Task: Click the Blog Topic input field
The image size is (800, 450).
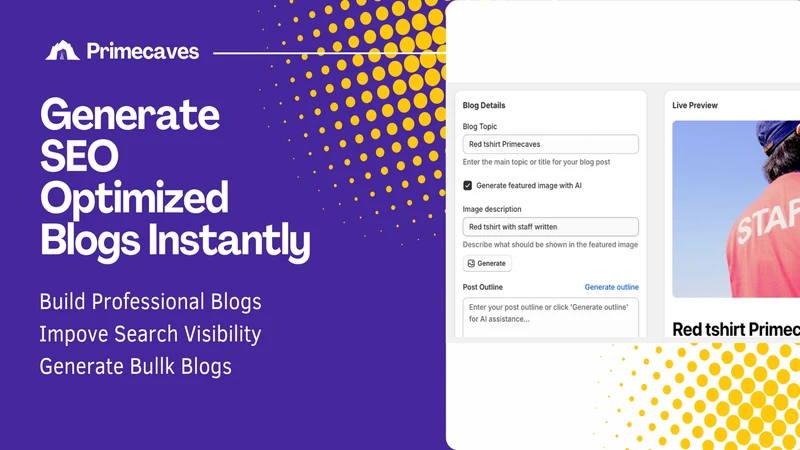Action: (550, 144)
